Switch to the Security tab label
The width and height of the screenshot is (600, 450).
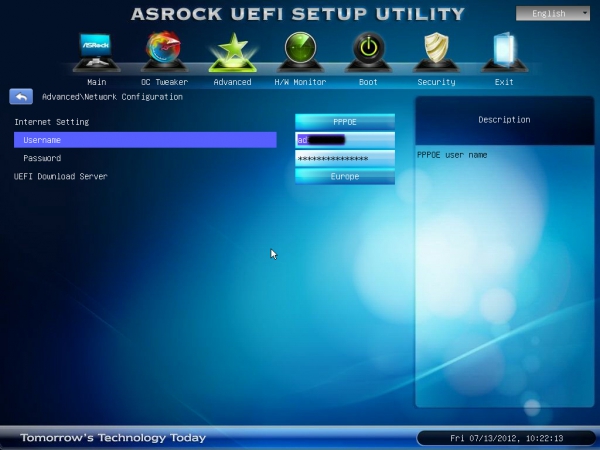pyautogui.click(x=436, y=82)
